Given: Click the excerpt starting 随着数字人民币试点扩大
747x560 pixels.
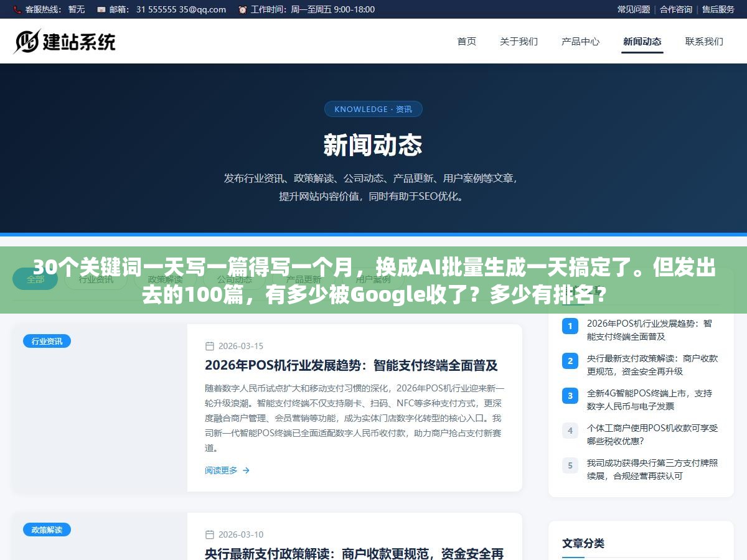Looking at the screenshot, I should click(354, 418).
